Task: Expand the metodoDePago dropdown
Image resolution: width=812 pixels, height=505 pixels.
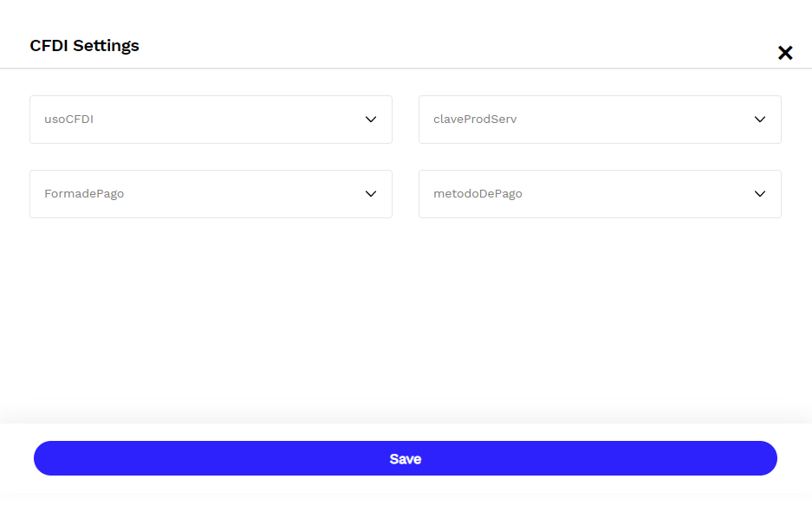Action: (x=600, y=193)
